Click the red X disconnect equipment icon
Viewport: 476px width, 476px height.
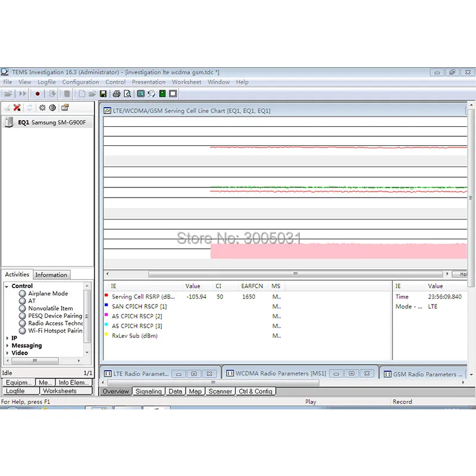click(x=17, y=108)
